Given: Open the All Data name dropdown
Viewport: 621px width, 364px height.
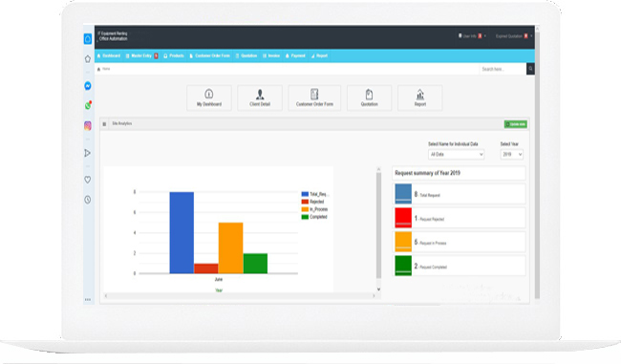Looking at the screenshot, I should pyautogui.click(x=457, y=155).
